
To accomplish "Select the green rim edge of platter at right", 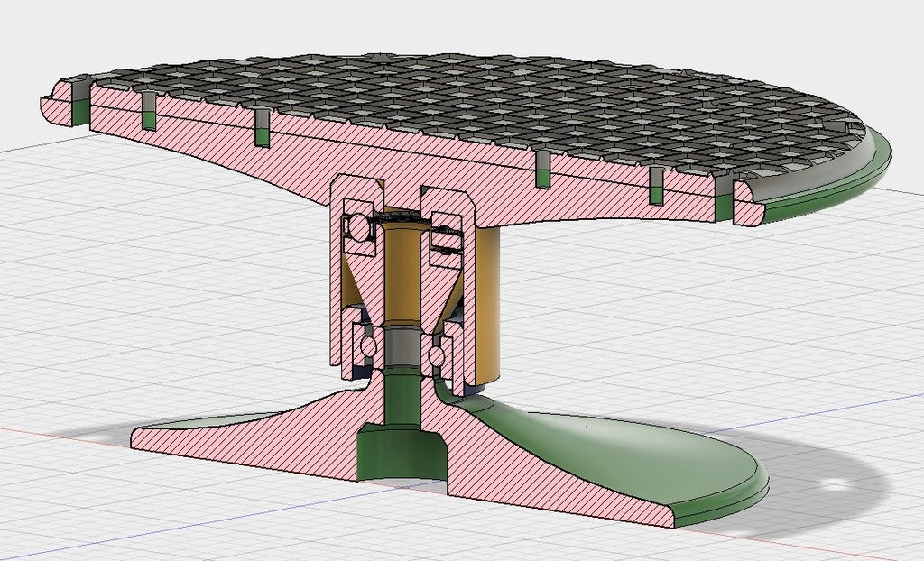I will point(866,171).
